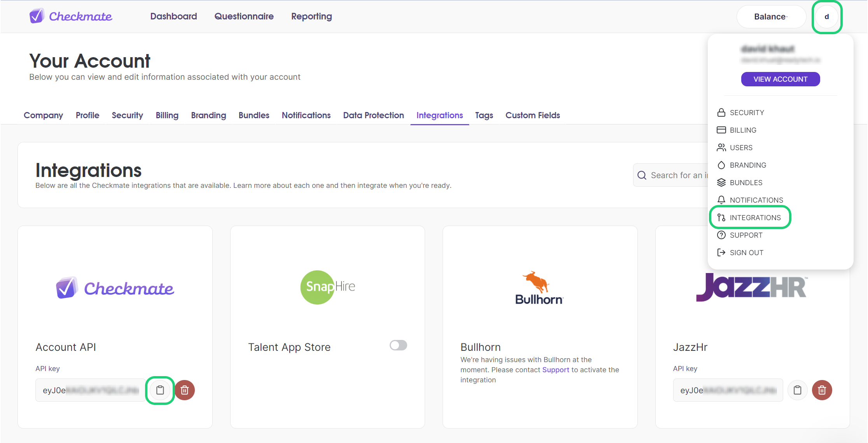Expand the Balance dropdown
868x443 pixels.
coord(771,17)
